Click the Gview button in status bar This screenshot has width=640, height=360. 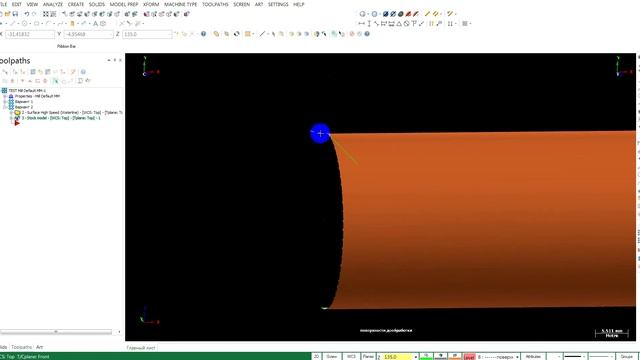pos(332,356)
